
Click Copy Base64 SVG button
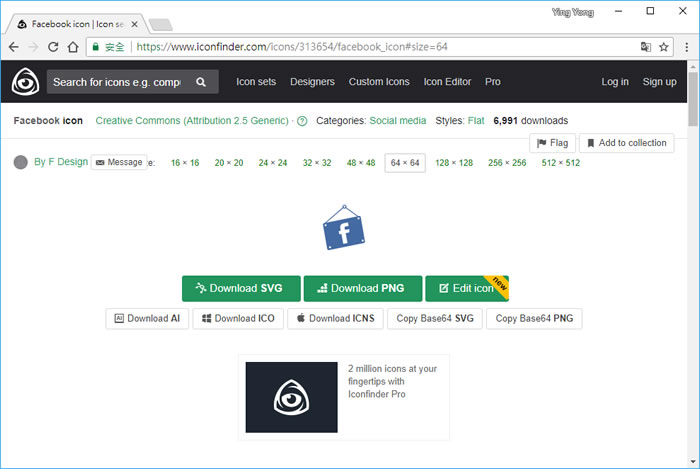click(435, 319)
